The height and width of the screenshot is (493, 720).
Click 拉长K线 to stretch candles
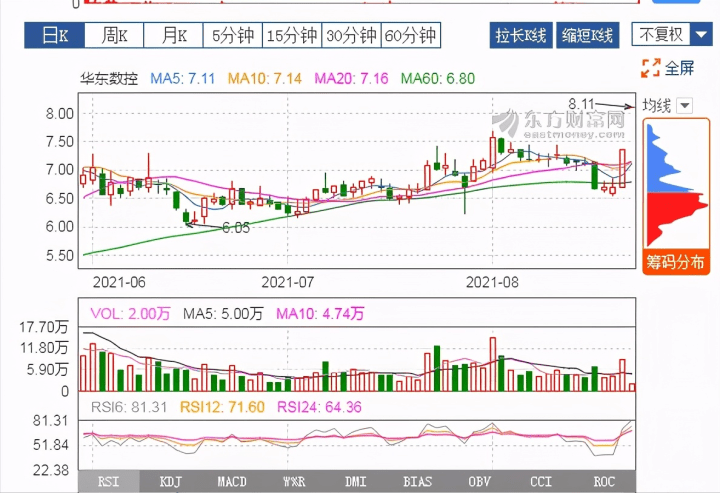(x=521, y=36)
